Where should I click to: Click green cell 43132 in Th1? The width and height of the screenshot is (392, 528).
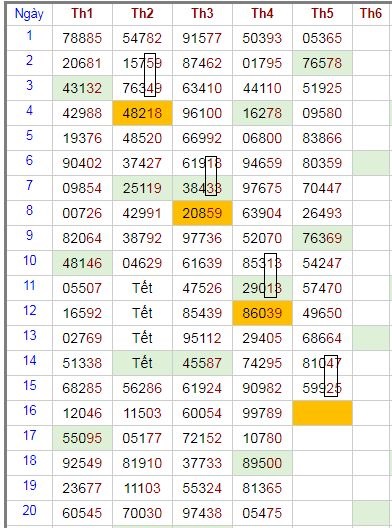click(82, 88)
